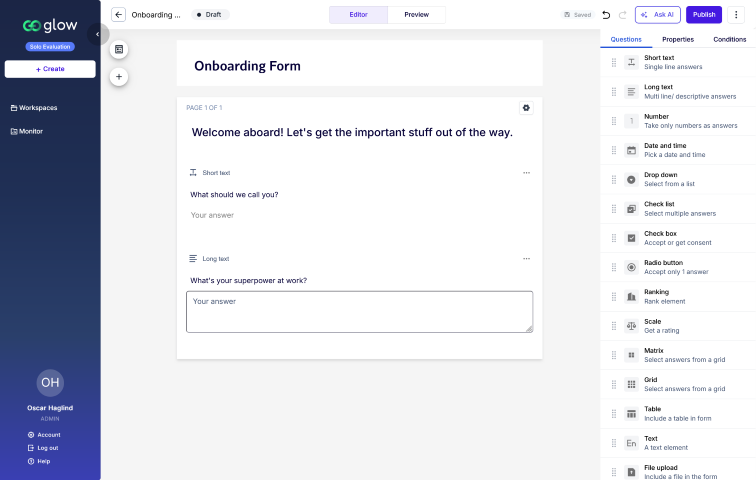This screenshot has width=756, height=480.
Task: Select the Short text question icon
Action: (x=631, y=62)
